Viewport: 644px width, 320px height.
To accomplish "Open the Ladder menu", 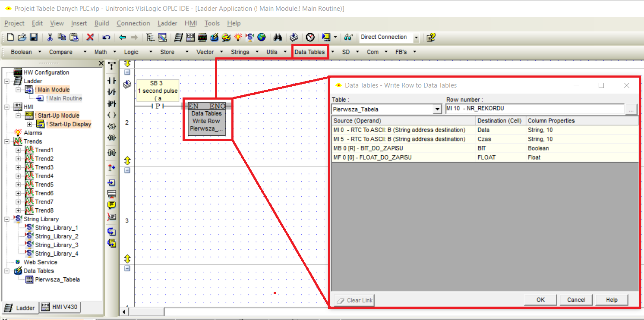I will coord(167,23).
